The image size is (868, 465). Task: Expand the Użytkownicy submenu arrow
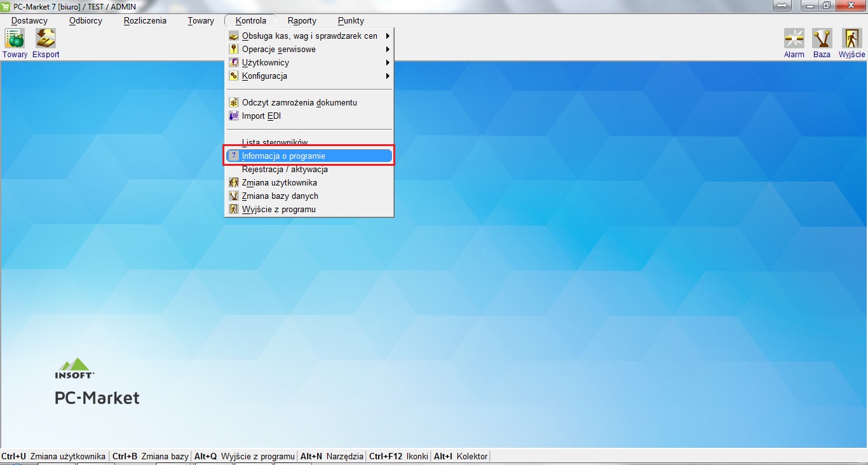[x=387, y=63]
